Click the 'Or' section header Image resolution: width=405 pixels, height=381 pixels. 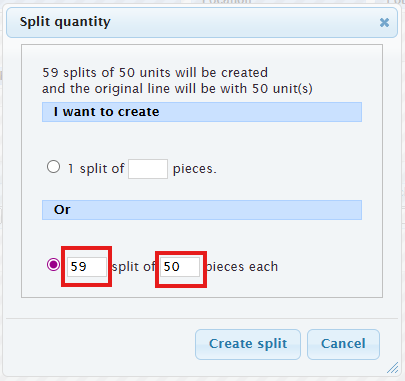coord(202,210)
